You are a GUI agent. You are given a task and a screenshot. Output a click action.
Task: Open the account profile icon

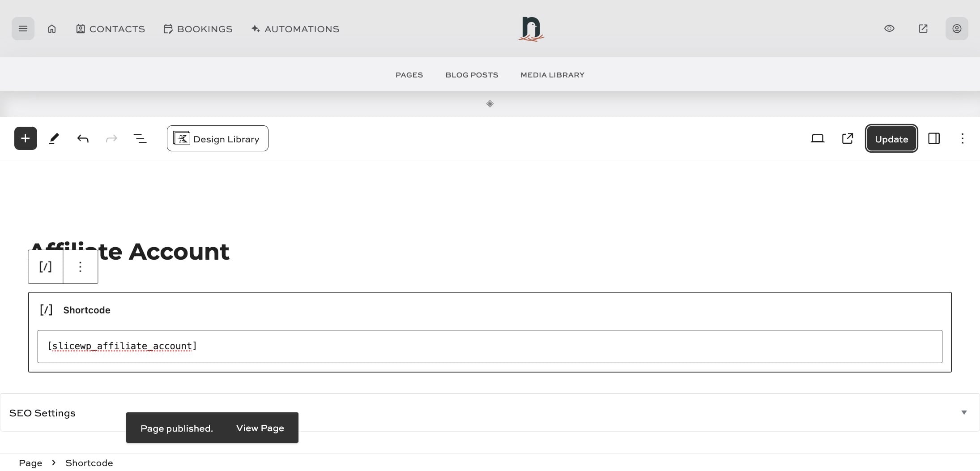point(956,28)
